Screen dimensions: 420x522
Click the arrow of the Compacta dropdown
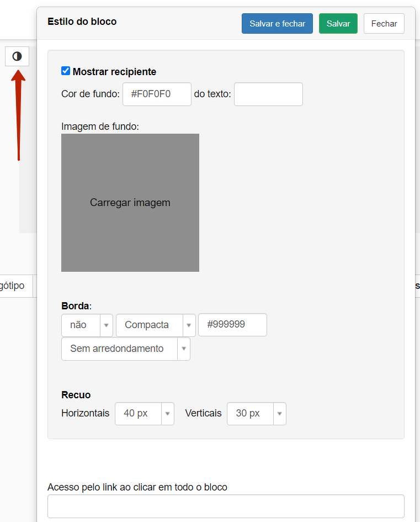[x=189, y=325]
